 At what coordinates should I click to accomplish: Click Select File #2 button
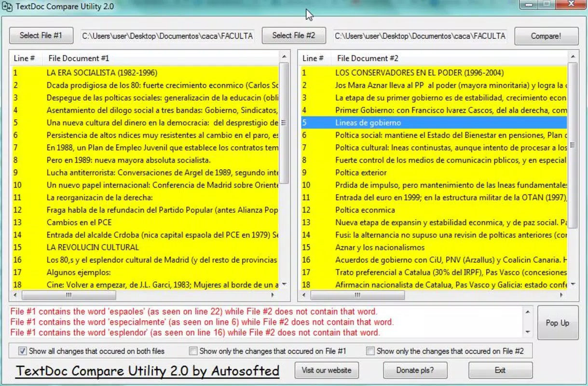click(x=293, y=35)
